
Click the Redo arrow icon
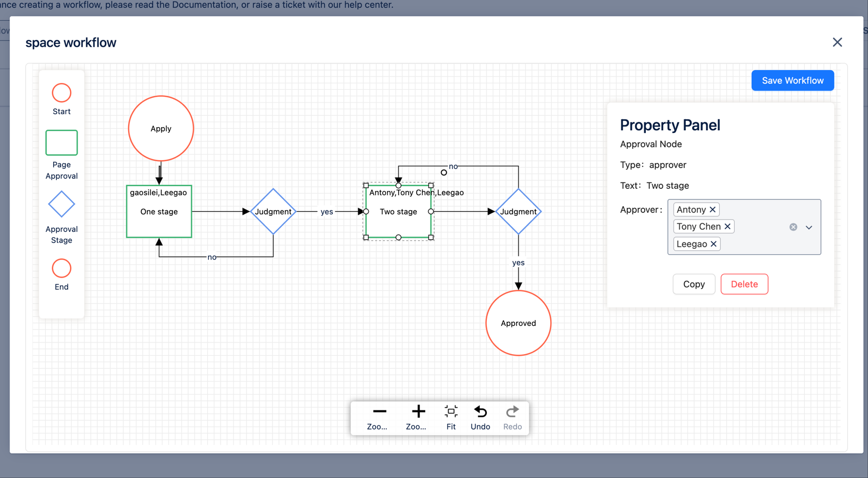(512, 412)
